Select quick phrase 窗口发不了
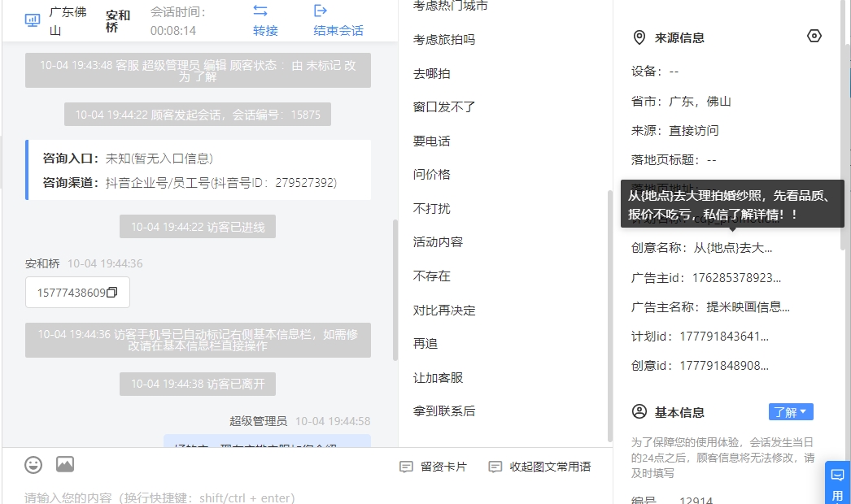Viewport: 851px width, 504px height. click(444, 107)
